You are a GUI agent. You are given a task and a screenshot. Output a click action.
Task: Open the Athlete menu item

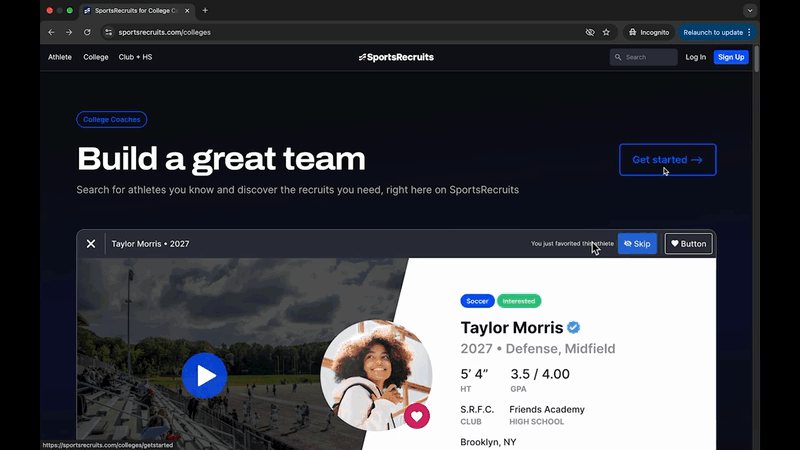pyautogui.click(x=60, y=57)
